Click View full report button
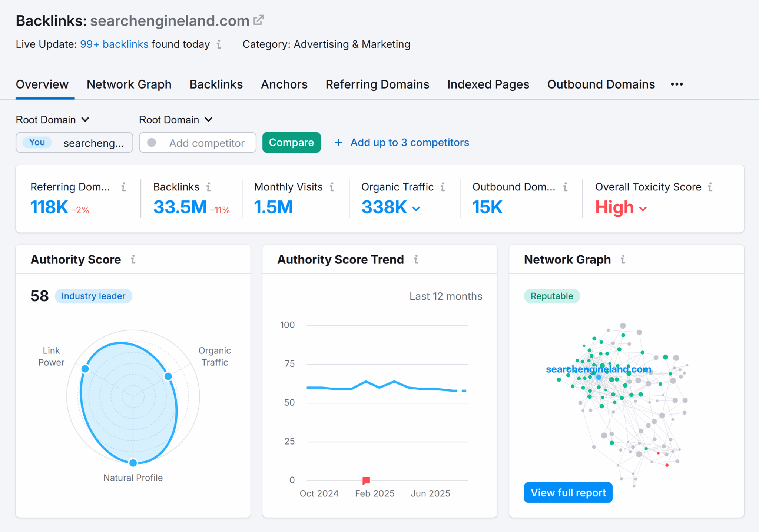Image resolution: width=759 pixels, height=532 pixels. click(x=568, y=492)
